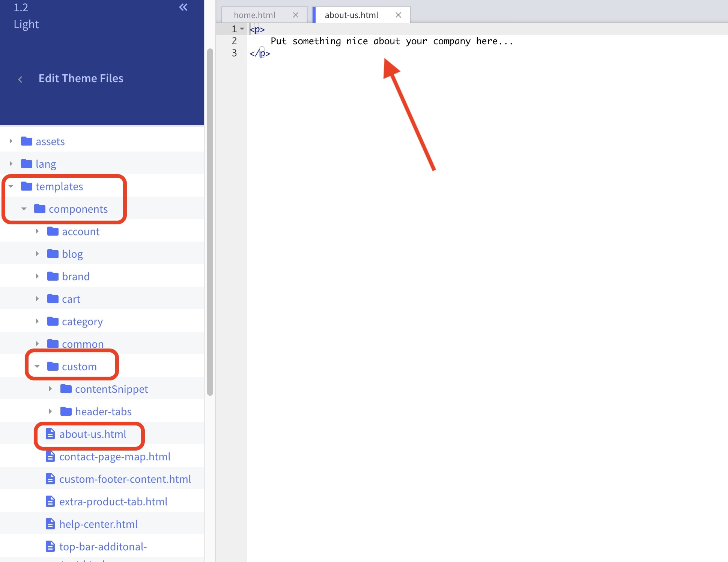Expand the account folder
Image resolution: width=728 pixels, height=562 pixels.
(x=37, y=231)
